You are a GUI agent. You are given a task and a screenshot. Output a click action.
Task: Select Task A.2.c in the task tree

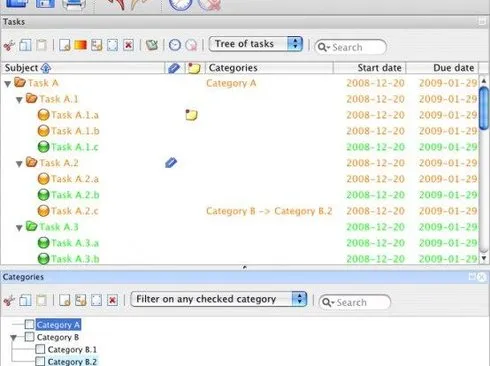(x=74, y=211)
